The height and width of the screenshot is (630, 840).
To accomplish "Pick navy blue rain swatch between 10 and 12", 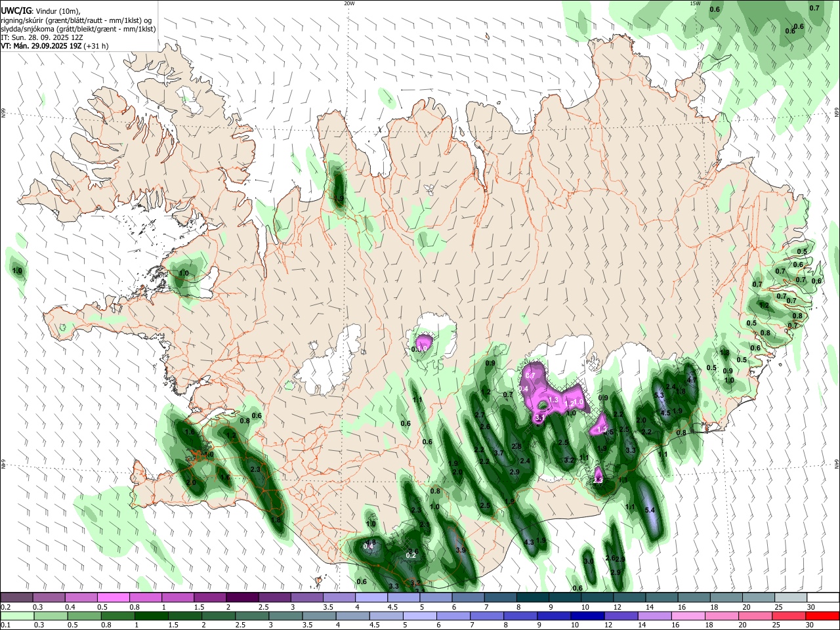I will click(588, 616).
